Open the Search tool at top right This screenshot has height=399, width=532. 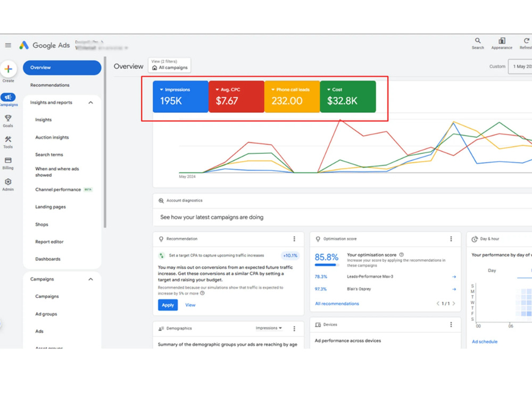point(478,44)
